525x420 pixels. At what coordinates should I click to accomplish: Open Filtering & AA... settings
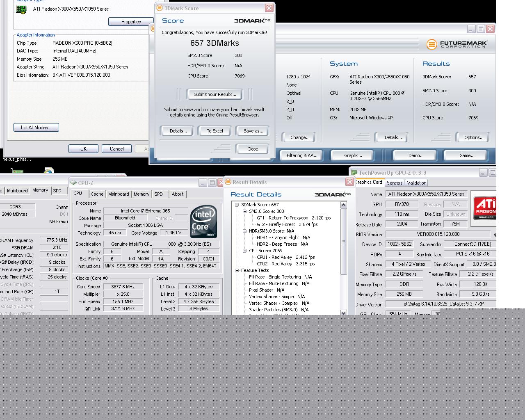pos(302,155)
